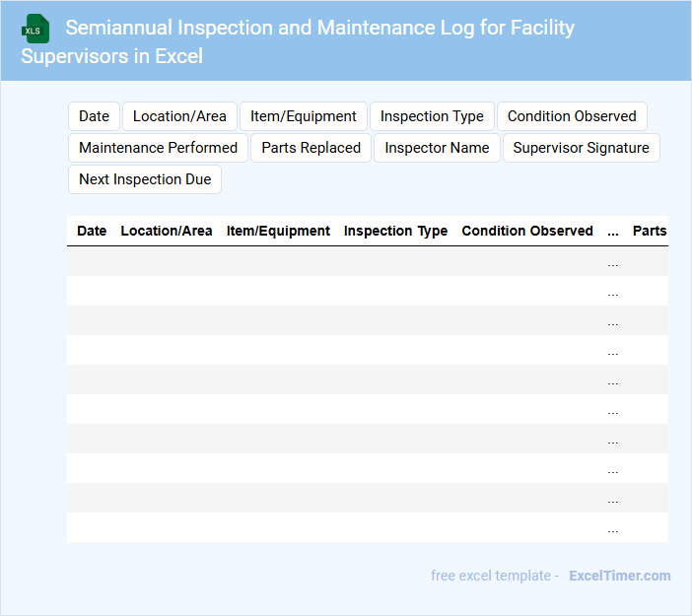Click the Inspection Type table column header

point(395,231)
